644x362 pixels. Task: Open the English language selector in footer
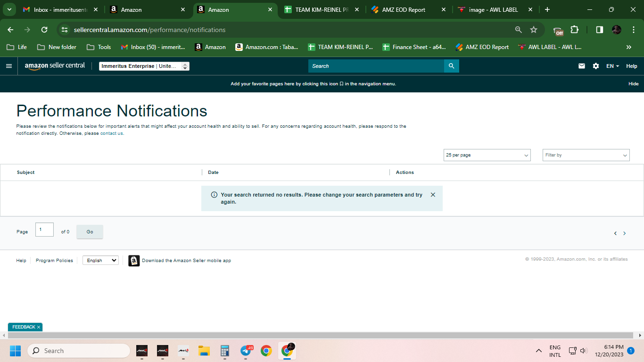pyautogui.click(x=100, y=260)
